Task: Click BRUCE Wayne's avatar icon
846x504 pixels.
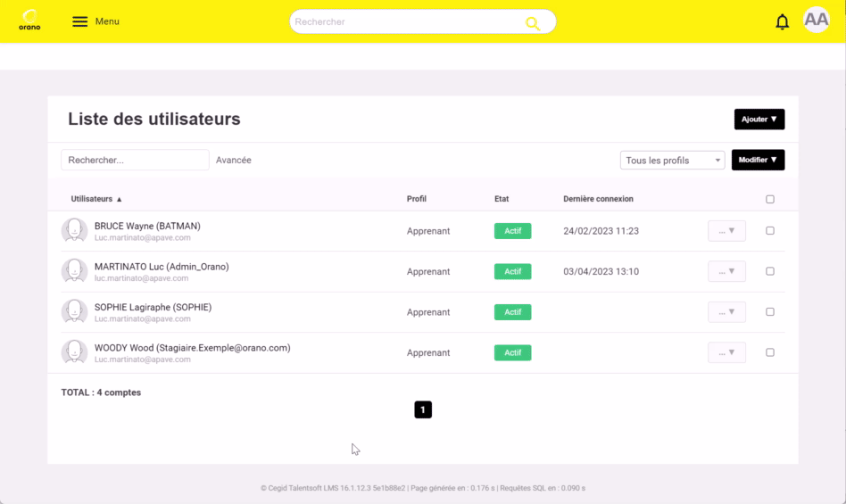Action: coord(74,231)
